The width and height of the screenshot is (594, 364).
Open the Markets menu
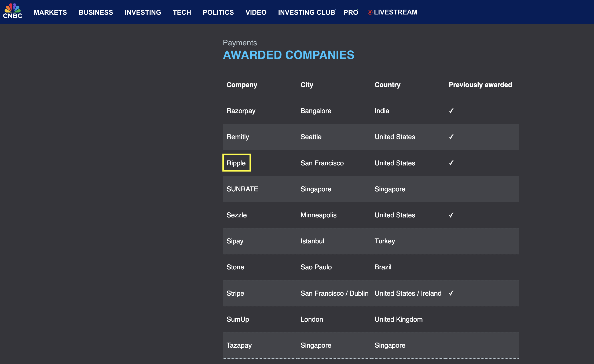pos(50,12)
